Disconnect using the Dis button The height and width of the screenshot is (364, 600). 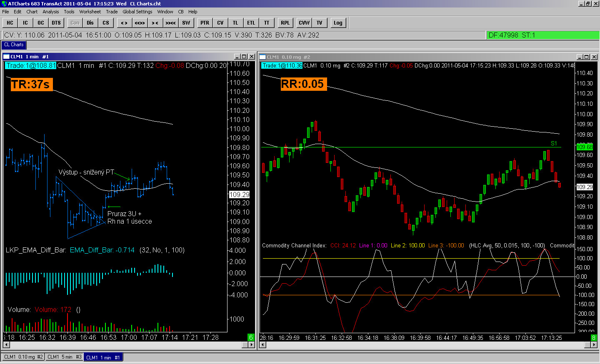(90, 23)
